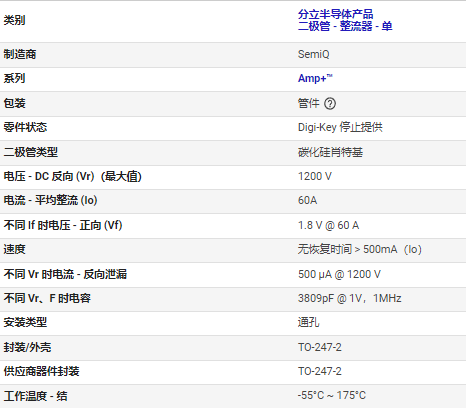
Task: Select the 500 µA @ 1200 V value
Action: pos(339,274)
